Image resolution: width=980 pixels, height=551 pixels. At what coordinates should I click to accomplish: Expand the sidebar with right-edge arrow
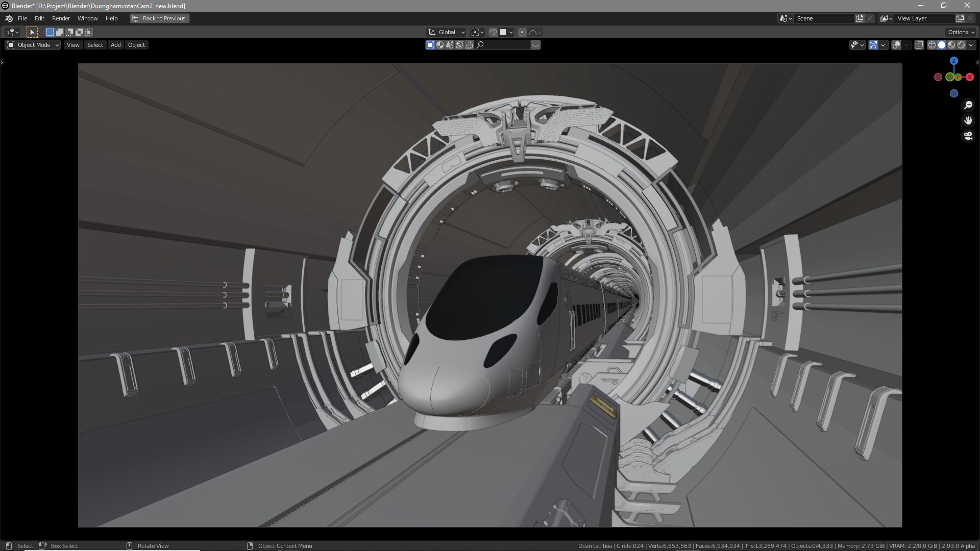(x=977, y=63)
